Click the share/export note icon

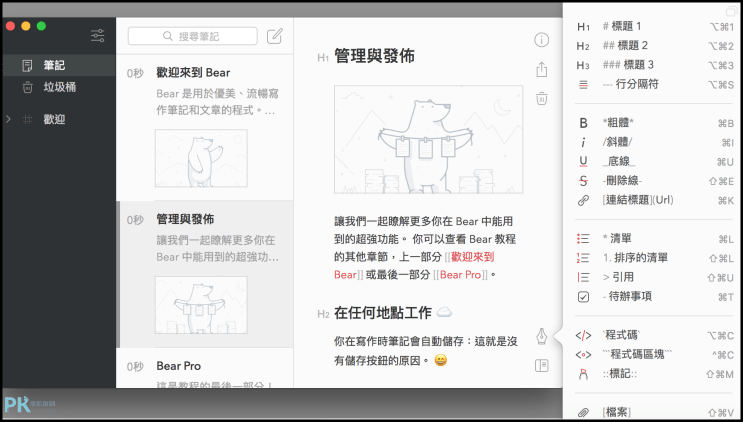[542, 69]
